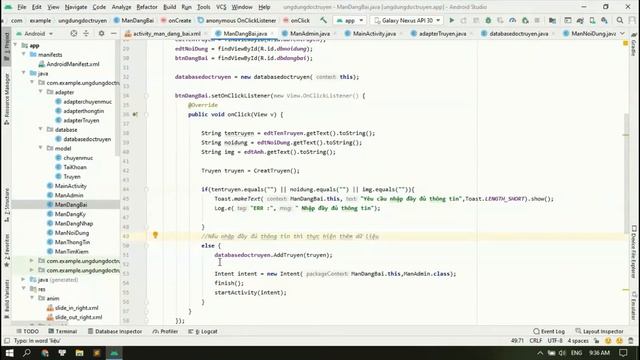Image resolution: width=640 pixels, height=360 pixels.
Task: Toggle tool window buttons at the status bar corner
Action: click(7, 341)
